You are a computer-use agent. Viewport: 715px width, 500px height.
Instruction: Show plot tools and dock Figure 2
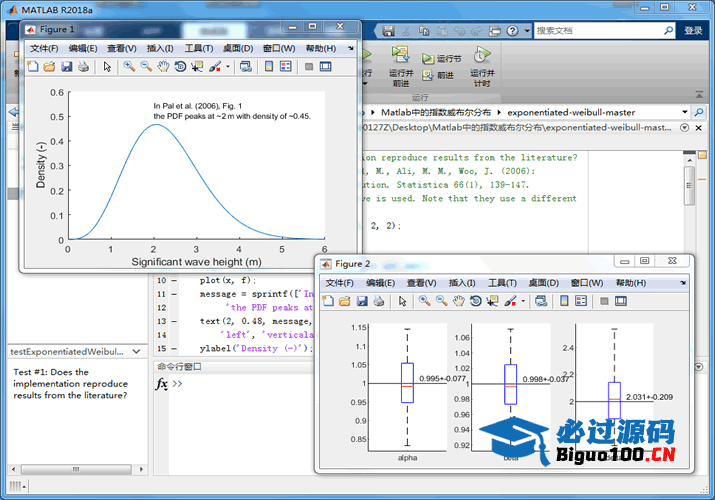(621, 301)
